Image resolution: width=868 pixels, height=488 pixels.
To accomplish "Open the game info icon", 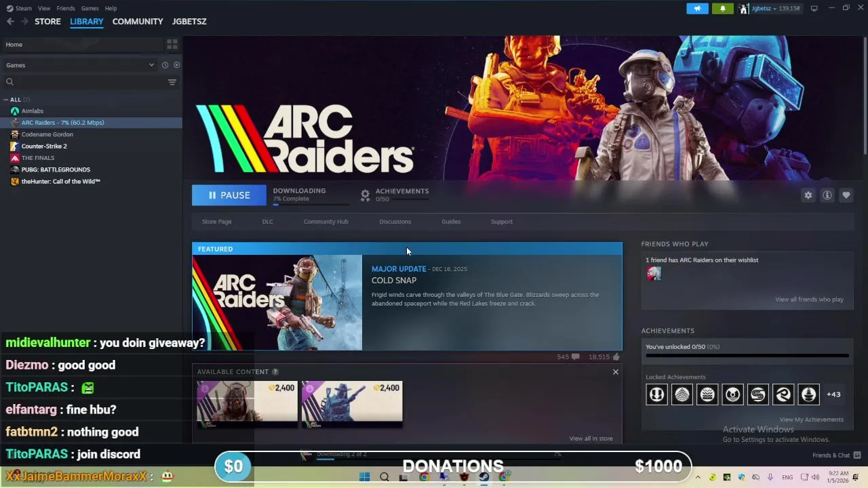I will coord(827,195).
